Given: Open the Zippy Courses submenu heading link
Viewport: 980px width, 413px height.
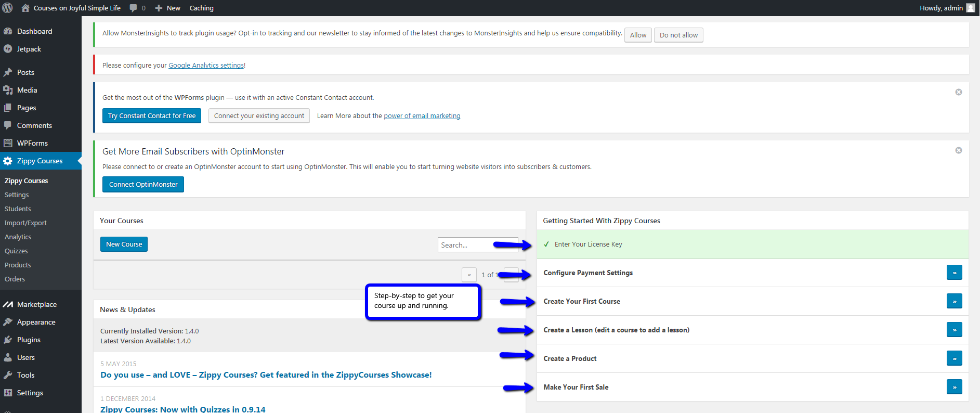Looking at the screenshot, I should 26,180.
